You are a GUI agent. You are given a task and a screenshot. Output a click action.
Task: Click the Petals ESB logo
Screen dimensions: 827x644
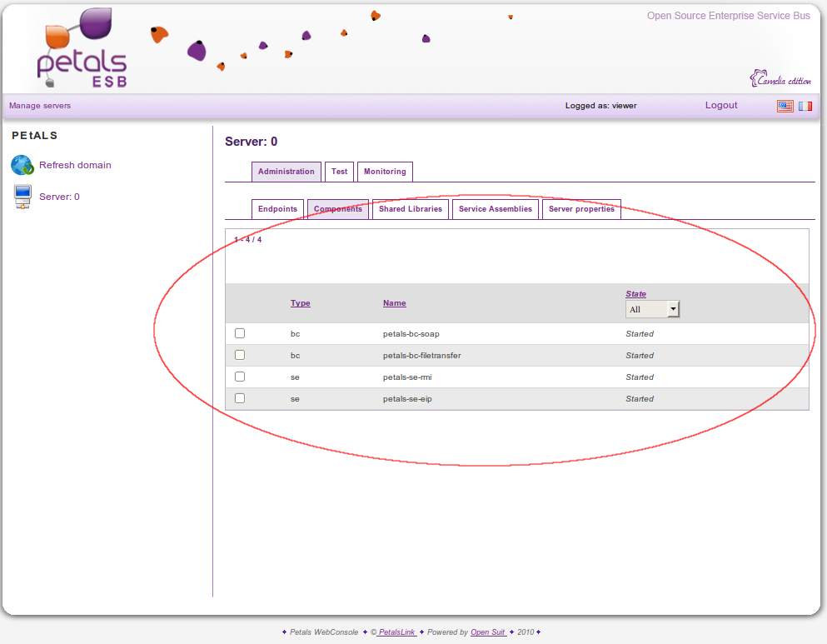coord(81,48)
